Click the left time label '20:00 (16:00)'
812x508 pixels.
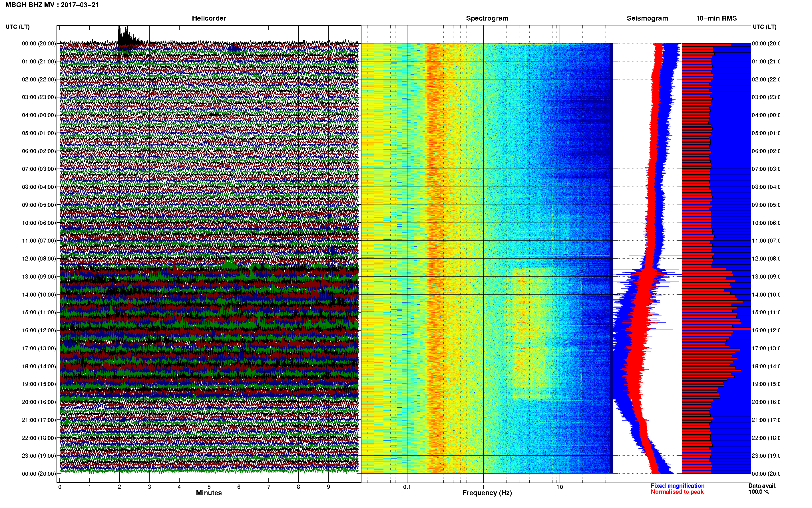coord(39,402)
